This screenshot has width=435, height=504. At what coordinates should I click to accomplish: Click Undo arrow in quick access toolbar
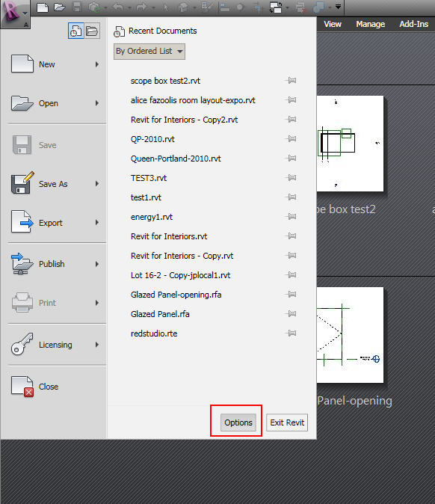pyautogui.click(x=118, y=7)
